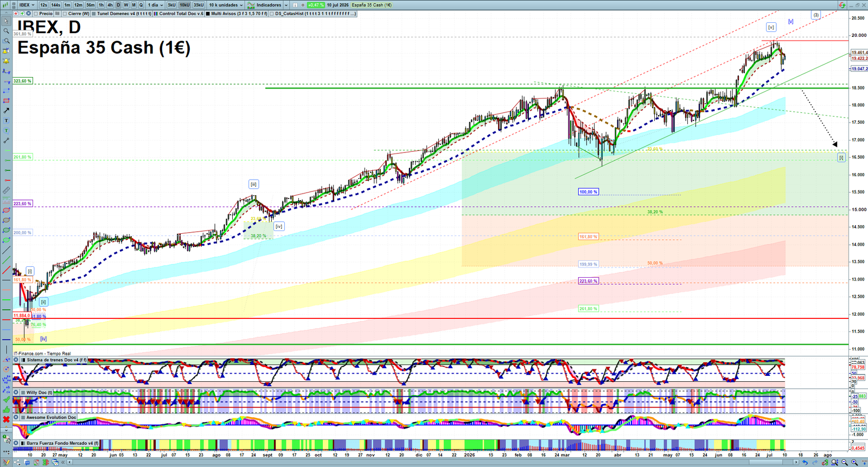This screenshot has height=467, width=868.
Task: Toggle DS_CotasHist indicator checkbox
Action: pyautogui.click(x=272, y=14)
